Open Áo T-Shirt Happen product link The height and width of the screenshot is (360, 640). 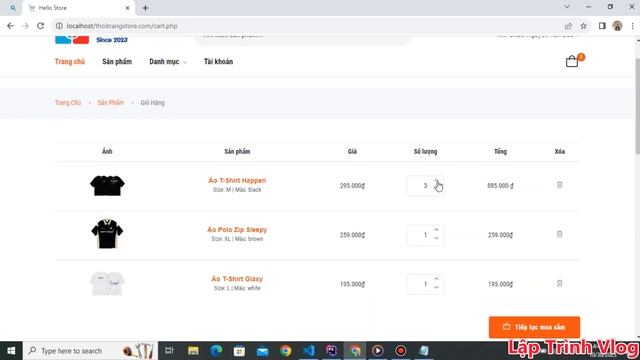tap(237, 180)
